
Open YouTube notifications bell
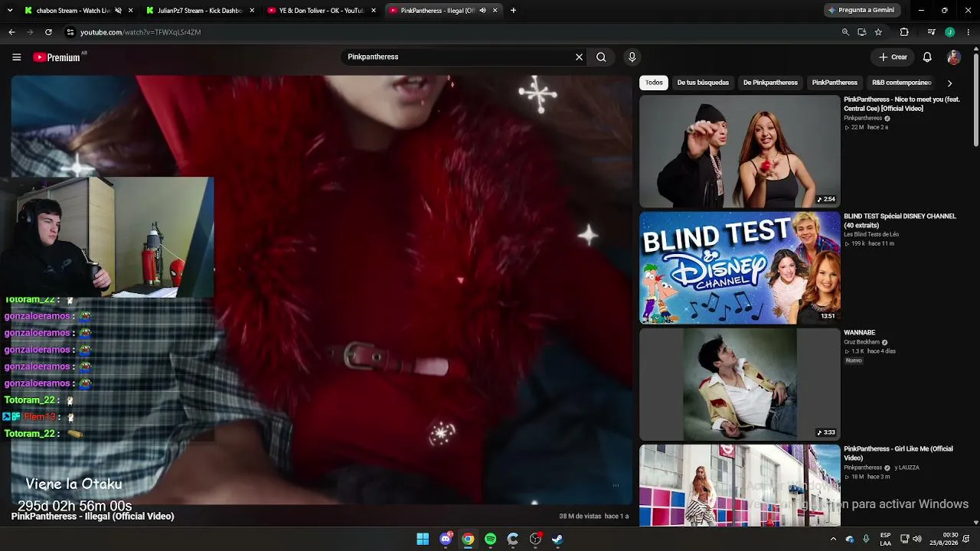coord(927,57)
